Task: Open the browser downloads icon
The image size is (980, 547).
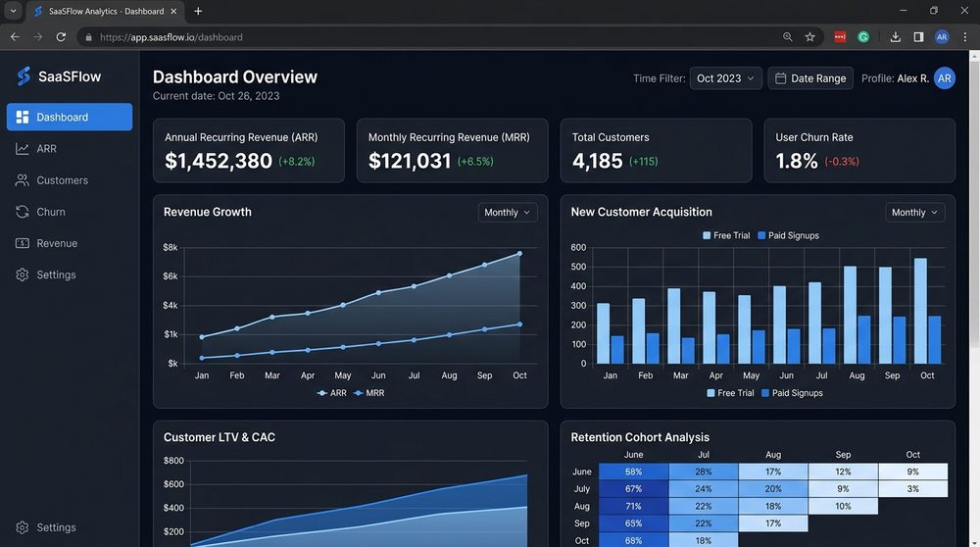Action: point(896,37)
